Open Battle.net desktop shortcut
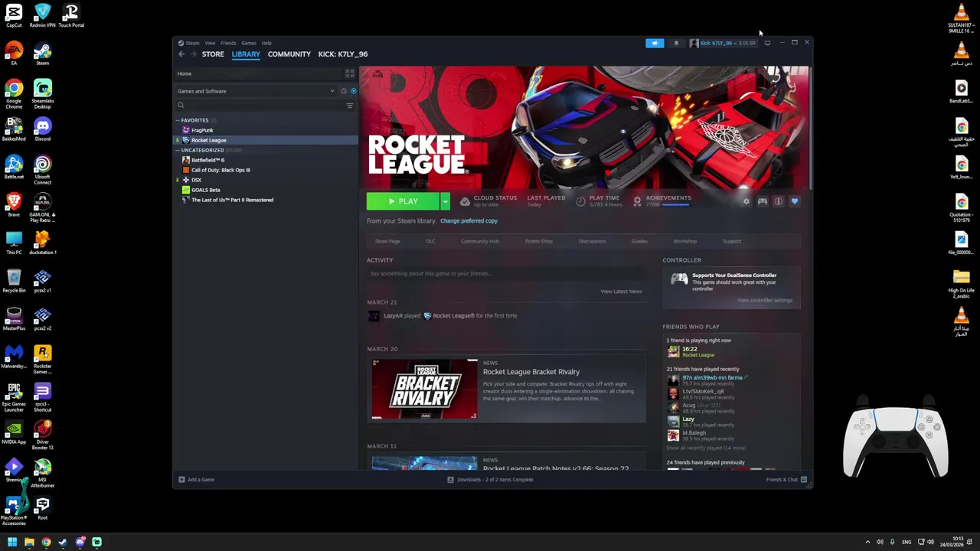 [14, 167]
